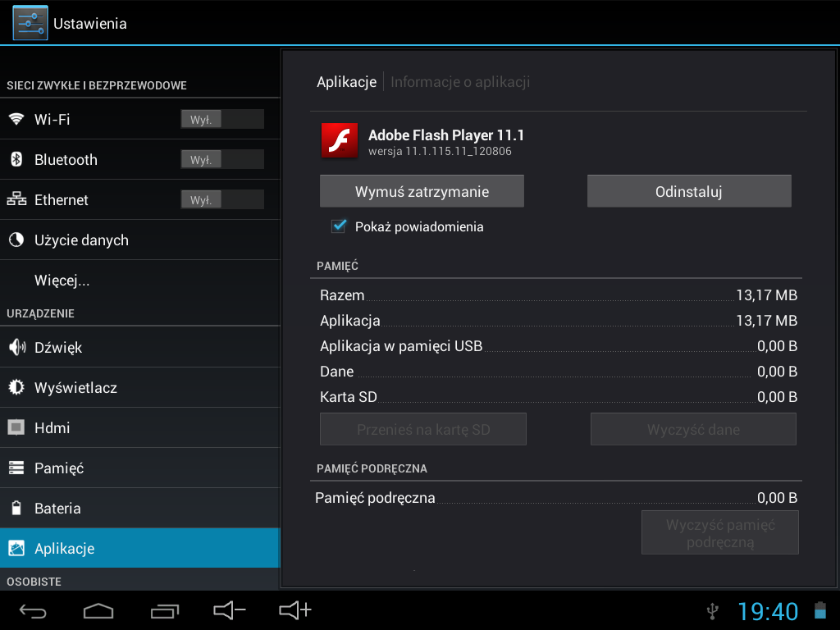
Task: Go to home screen via Home icon
Action: point(98,610)
